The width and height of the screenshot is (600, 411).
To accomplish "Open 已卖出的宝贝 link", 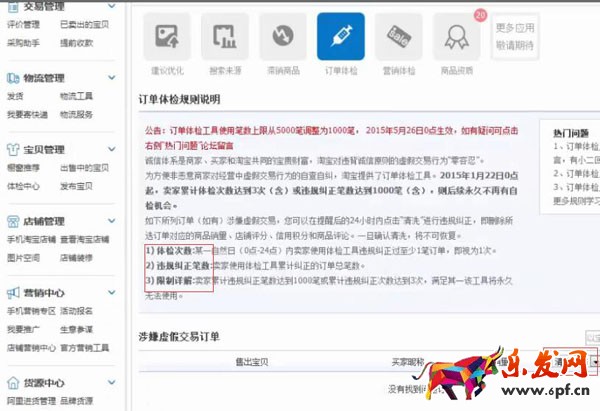I will point(85,25).
